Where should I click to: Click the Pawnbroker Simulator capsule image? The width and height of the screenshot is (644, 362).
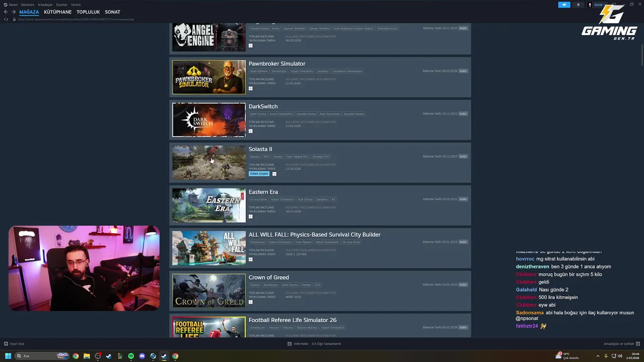[209, 77]
